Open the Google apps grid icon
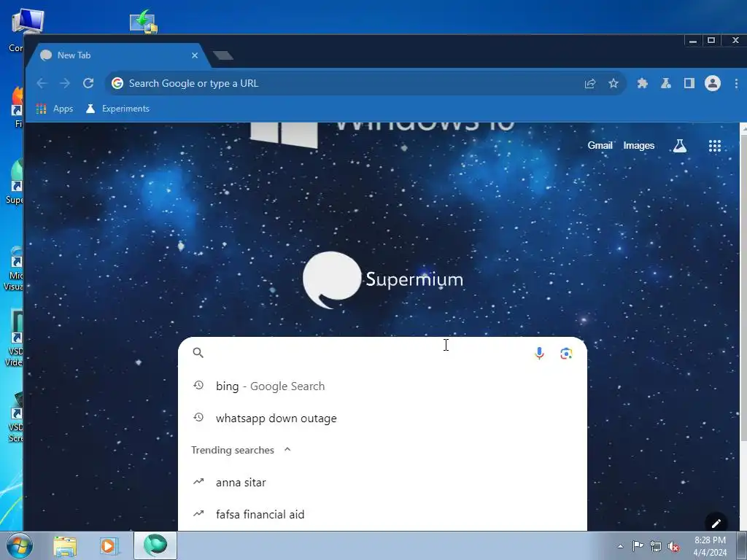Image resolution: width=747 pixels, height=560 pixels. (x=715, y=146)
